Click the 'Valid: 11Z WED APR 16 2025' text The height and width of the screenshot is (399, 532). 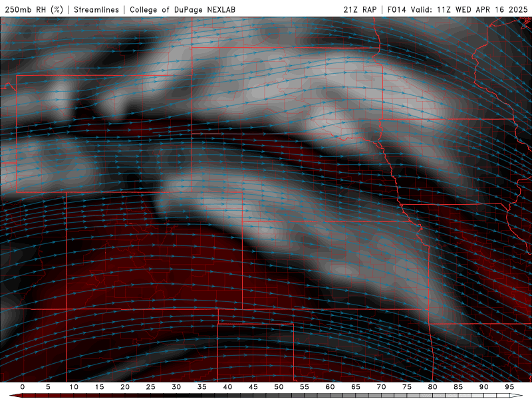(x=469, y=9)
